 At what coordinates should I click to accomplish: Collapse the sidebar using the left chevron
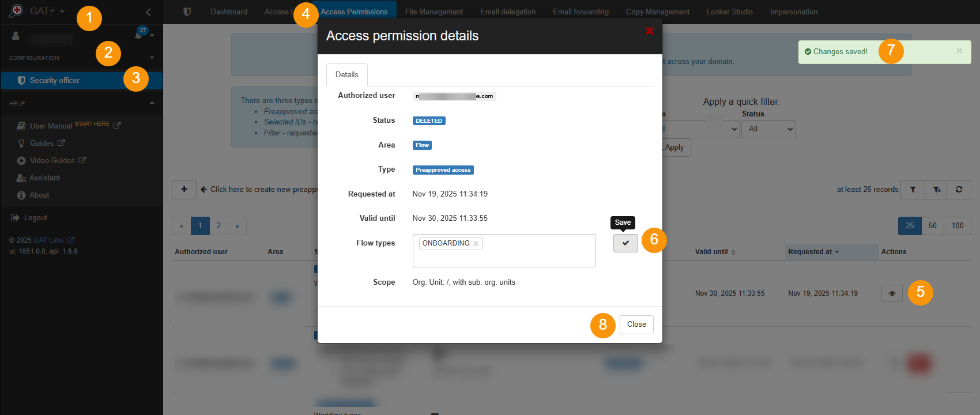(x=148, y=12)
